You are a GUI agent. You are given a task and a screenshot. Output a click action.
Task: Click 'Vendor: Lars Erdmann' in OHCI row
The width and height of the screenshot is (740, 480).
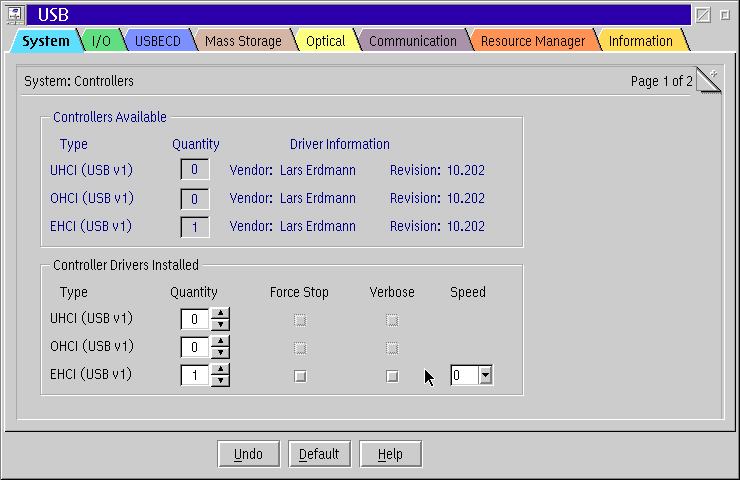point(293,198)
